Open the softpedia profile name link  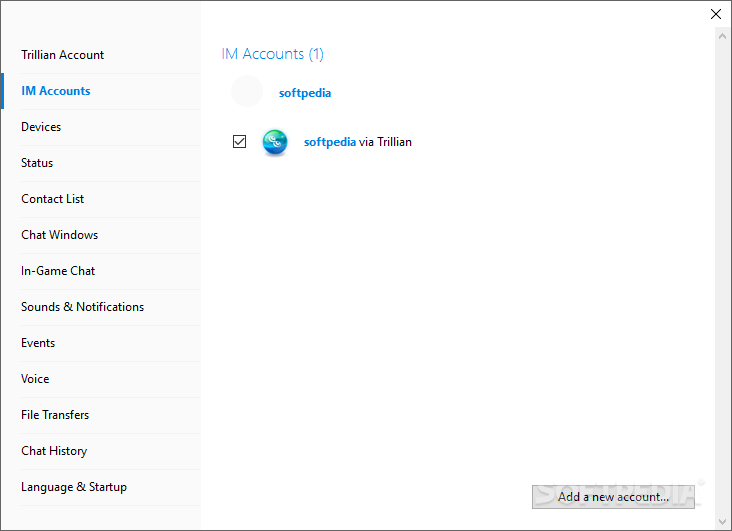point(305,93)
